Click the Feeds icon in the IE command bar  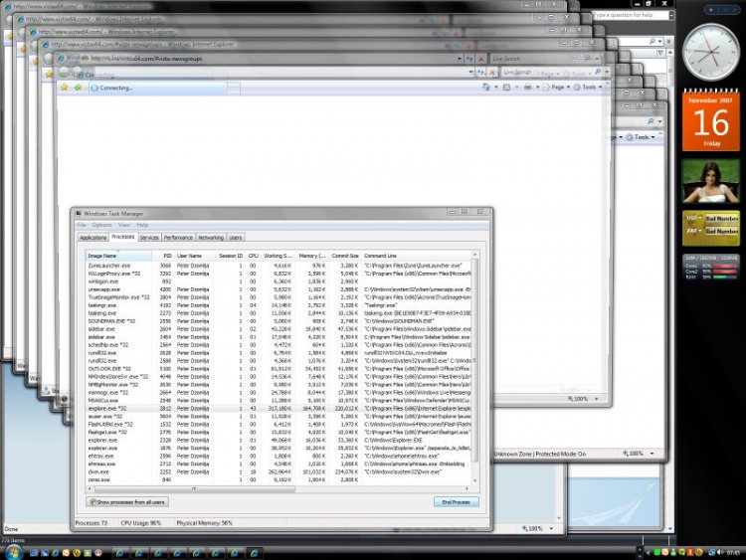(x=506, y=88)
